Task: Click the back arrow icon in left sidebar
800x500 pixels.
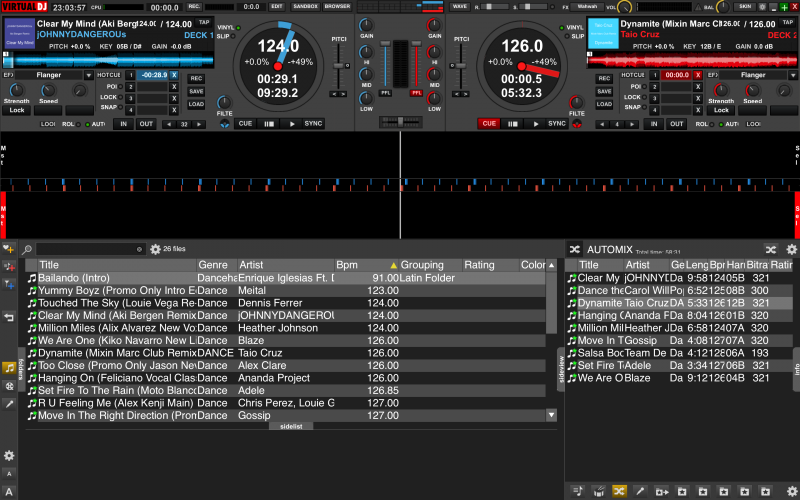Action: click(9, 317)
